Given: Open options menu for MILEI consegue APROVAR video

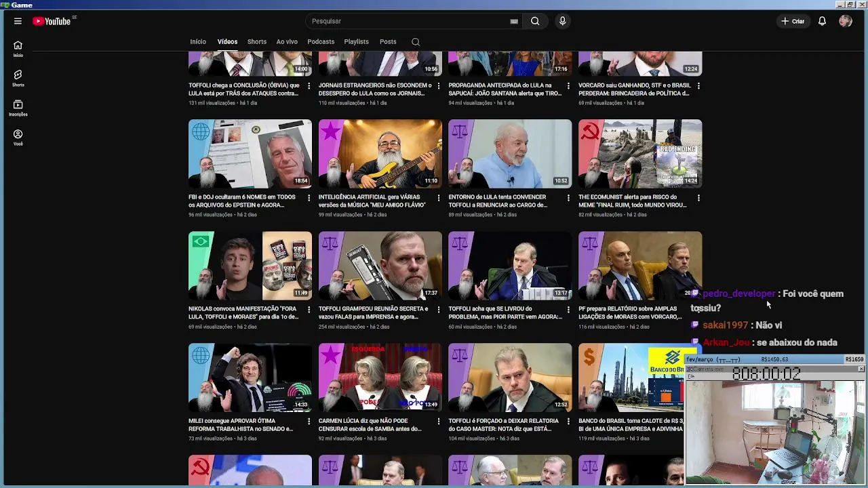Looking at the screenshot, I should [x=309, y=422].
